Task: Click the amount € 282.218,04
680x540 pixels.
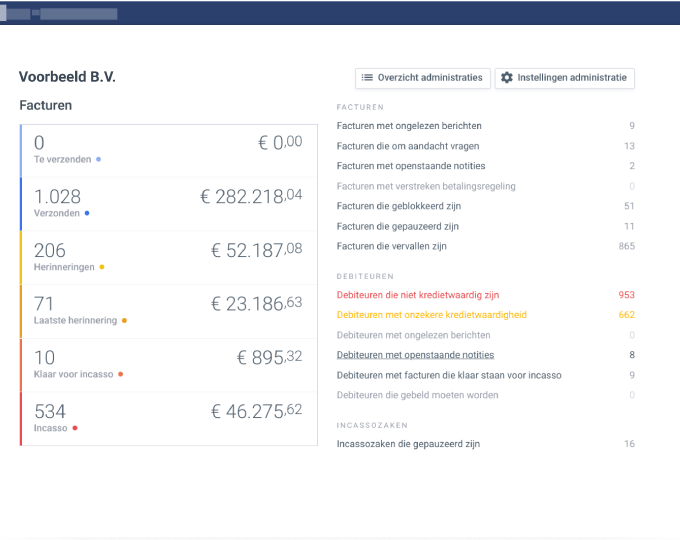Action: [x=251, y=196]
